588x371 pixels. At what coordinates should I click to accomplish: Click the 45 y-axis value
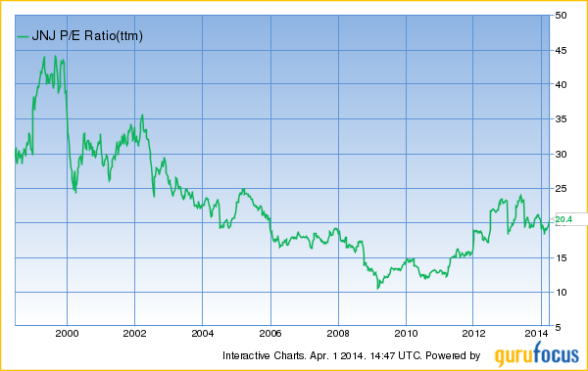562,50
